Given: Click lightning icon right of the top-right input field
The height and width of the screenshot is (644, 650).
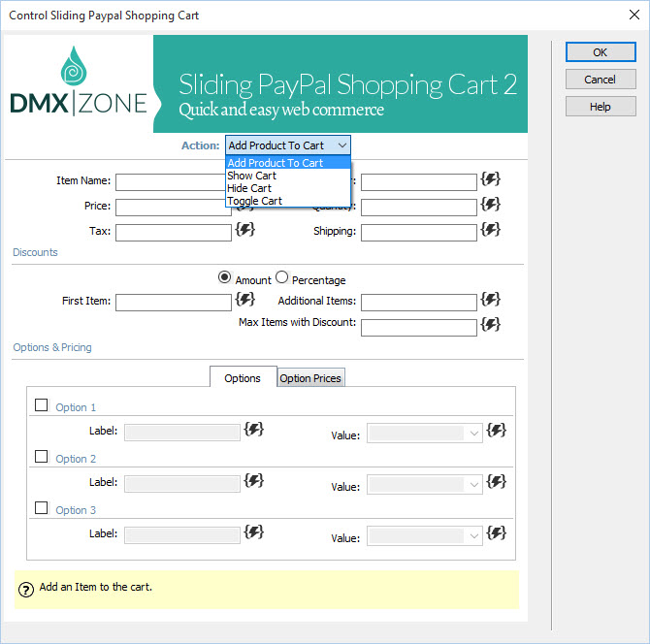Looking at the screenshot, I should click(490, 179).
